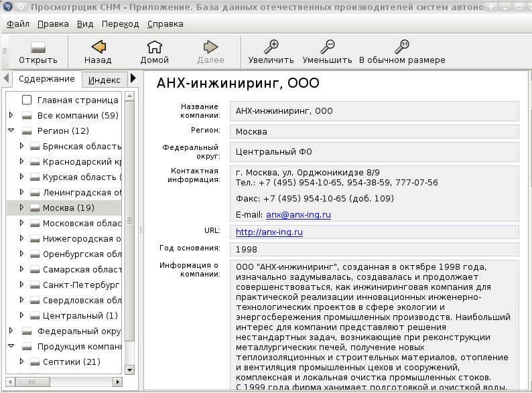The height and width of the screenshot is (393, 532).
Task: Select Нижегородская область in the tree
Action: (x=82, y=239)
